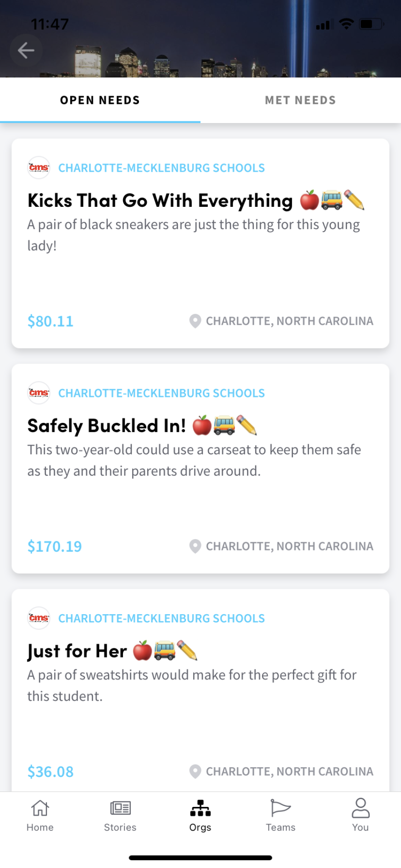Select the Orgs hierarchy icon
The height and width of the screenshot is (868, 401).
200,808
